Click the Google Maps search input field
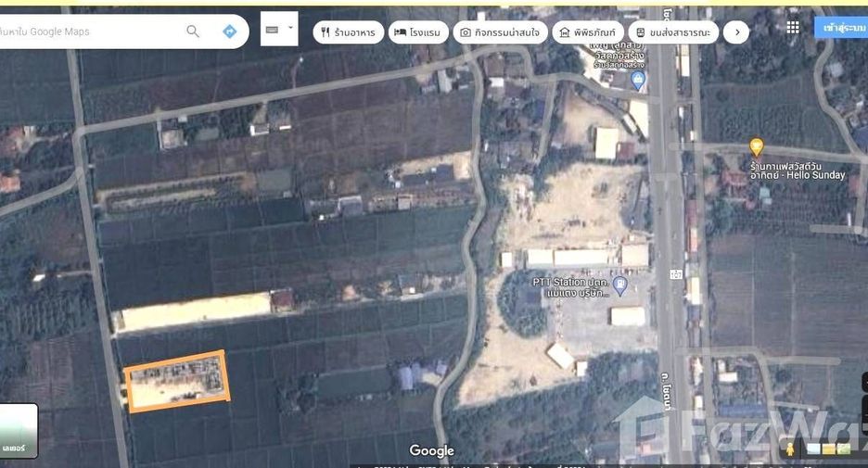This screenshot has width=868, height=468. (89, 32)
